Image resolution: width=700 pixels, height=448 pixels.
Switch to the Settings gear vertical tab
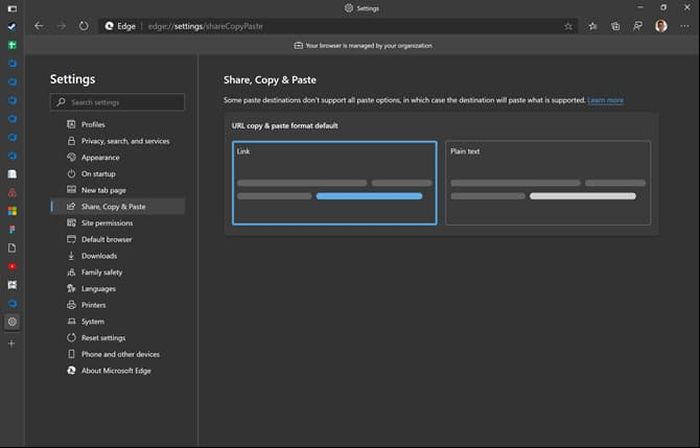[12, 321]
